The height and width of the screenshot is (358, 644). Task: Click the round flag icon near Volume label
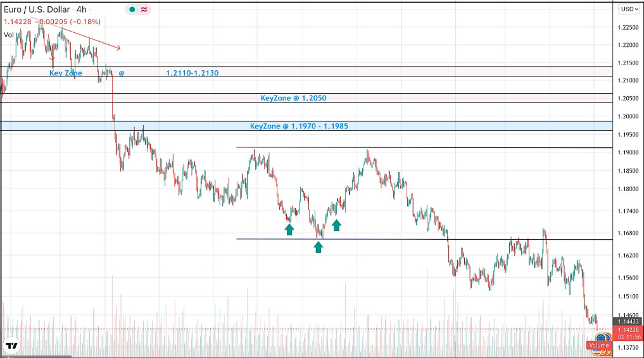tap(600, 338)
